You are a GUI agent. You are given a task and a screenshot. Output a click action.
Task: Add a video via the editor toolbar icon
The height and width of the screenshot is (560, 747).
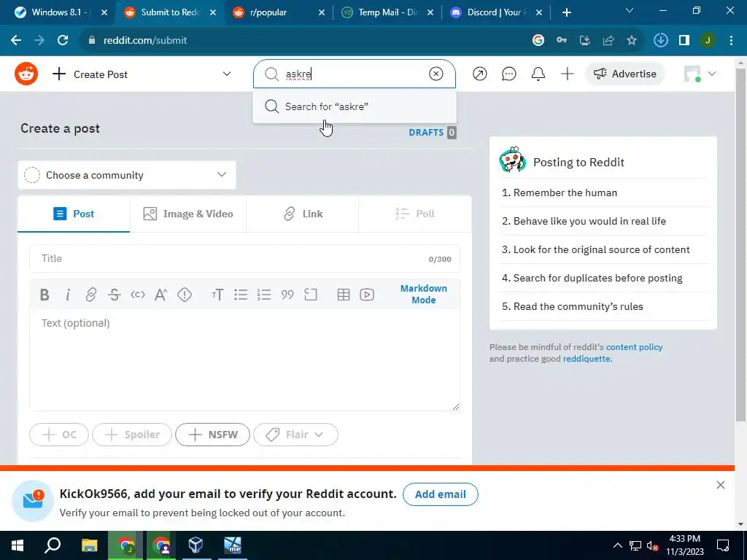pos(367,295)
